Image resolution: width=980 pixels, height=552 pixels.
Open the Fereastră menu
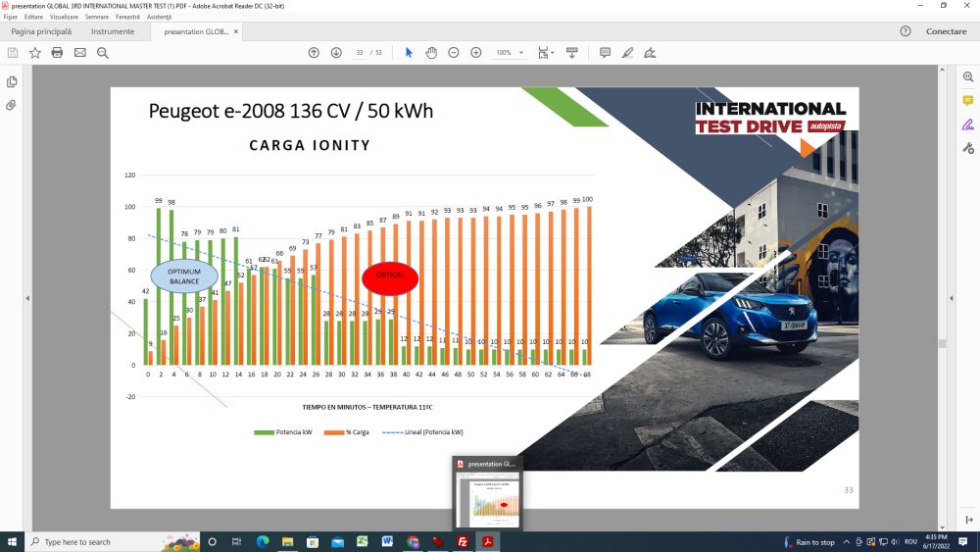[x=127, y=17]
